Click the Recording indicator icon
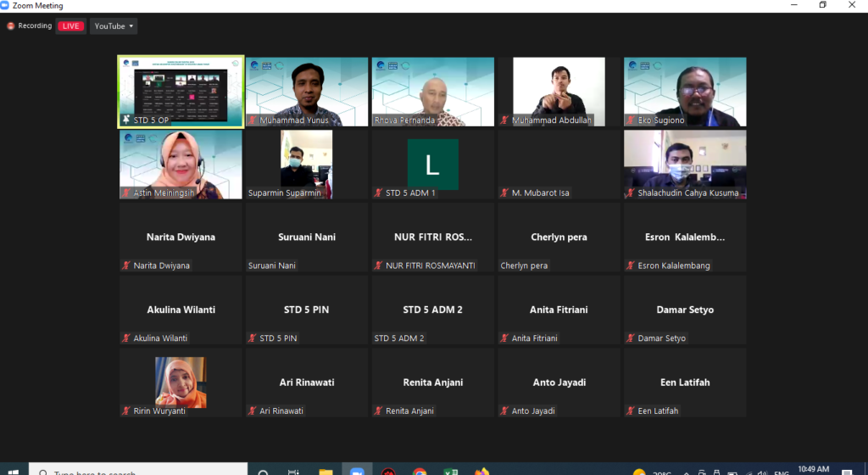 (11, 26)
